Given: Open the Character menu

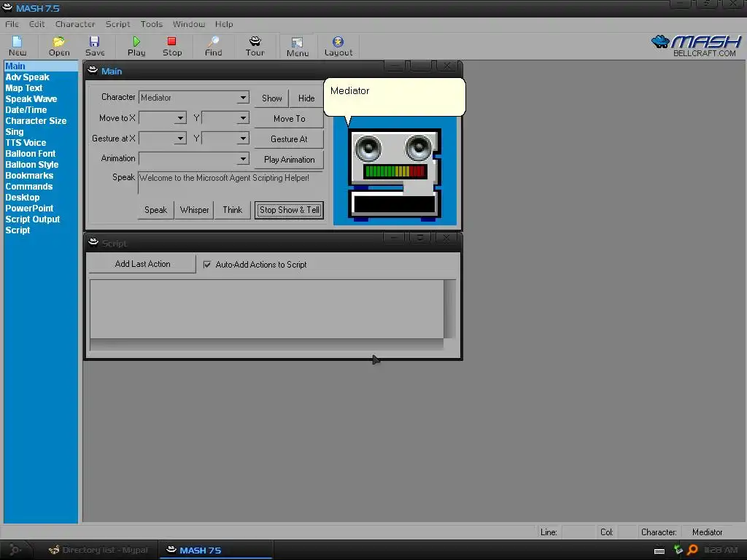Looking at the screenshot, I should [75, 24].
